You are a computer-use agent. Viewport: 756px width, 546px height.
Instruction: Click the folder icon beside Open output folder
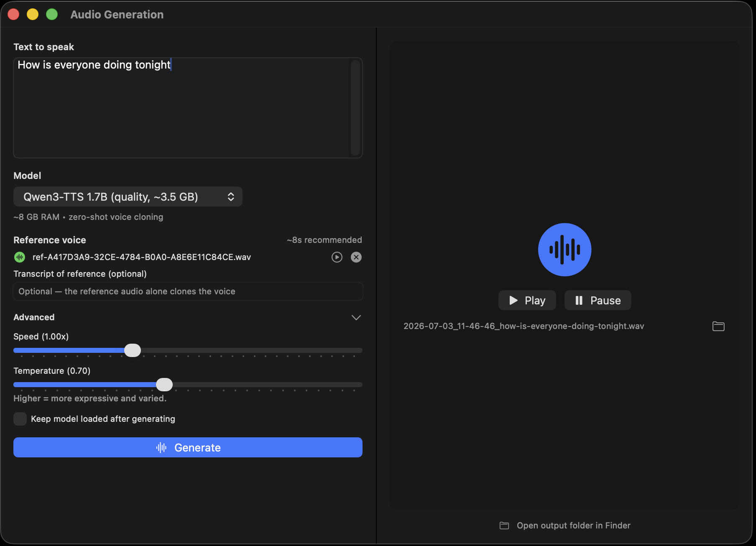(x=504, y=526)
